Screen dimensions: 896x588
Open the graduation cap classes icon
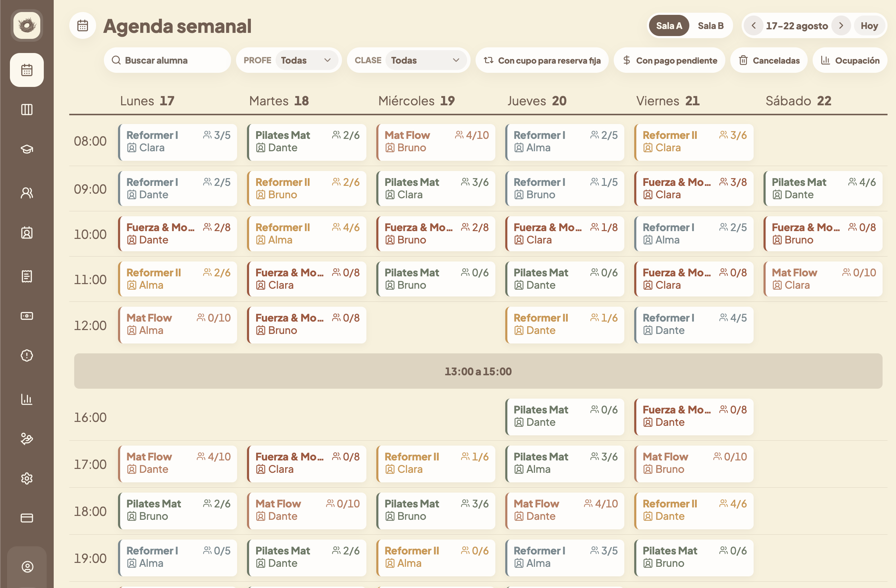pos(27,149)
